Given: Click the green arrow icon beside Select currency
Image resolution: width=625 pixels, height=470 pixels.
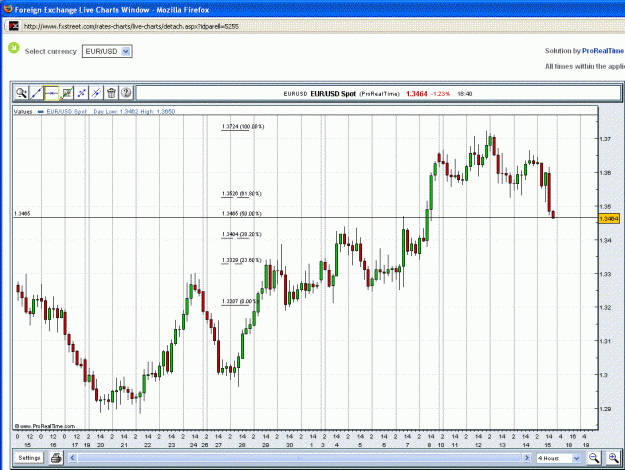Looking at the screenshot, I should pos(14,48).
